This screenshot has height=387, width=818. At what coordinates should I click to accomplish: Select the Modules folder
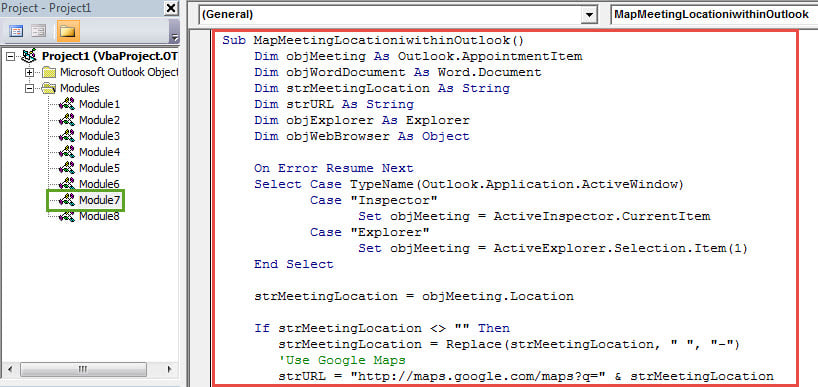pos(79,88)
